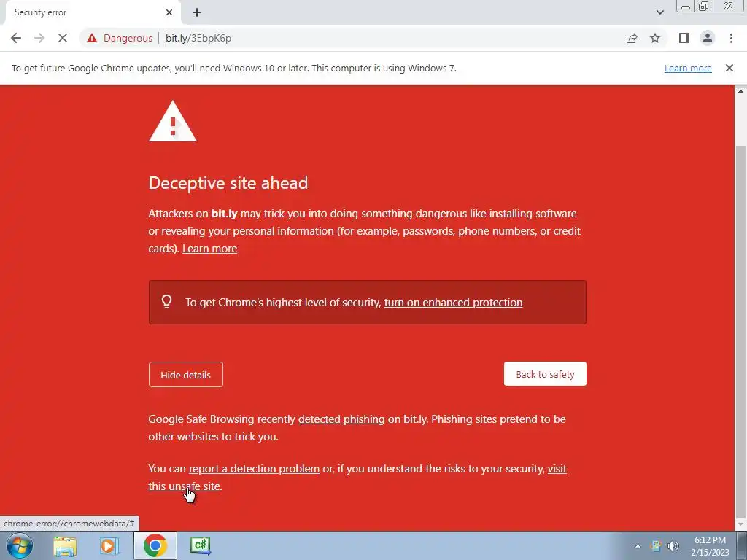Image resolution: width=747 pixels, height=560 pixels.
Task: Open Windows Explorer folder from taskbar
Action: (65, 545)
